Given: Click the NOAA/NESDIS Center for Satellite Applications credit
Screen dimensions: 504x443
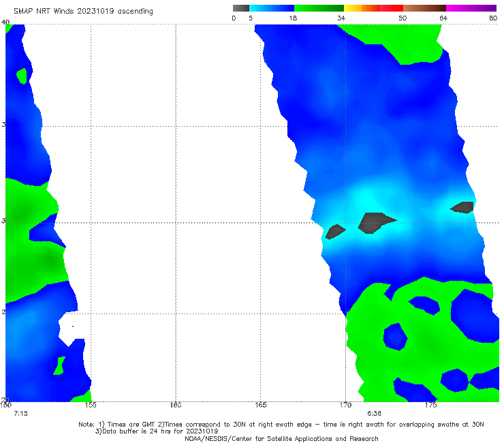Looking at the screenshot, I should coord(281,439).
